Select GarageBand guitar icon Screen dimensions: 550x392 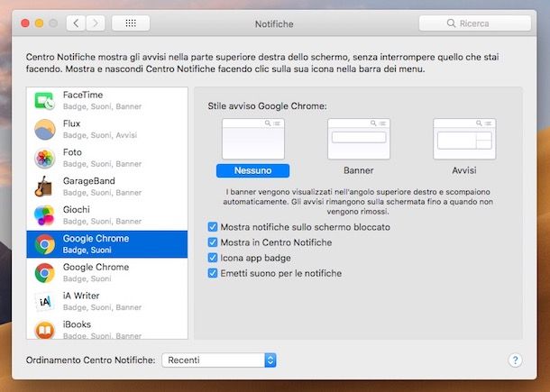44,187
